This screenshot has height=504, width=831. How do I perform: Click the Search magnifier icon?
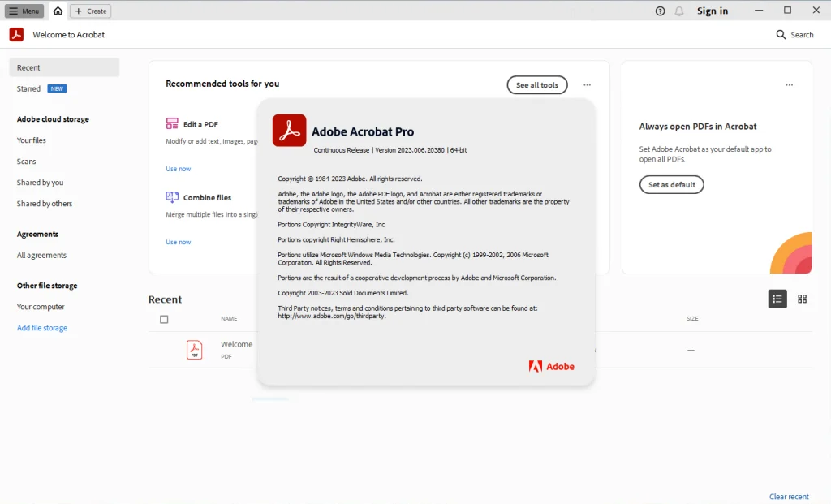coord(781,34)
